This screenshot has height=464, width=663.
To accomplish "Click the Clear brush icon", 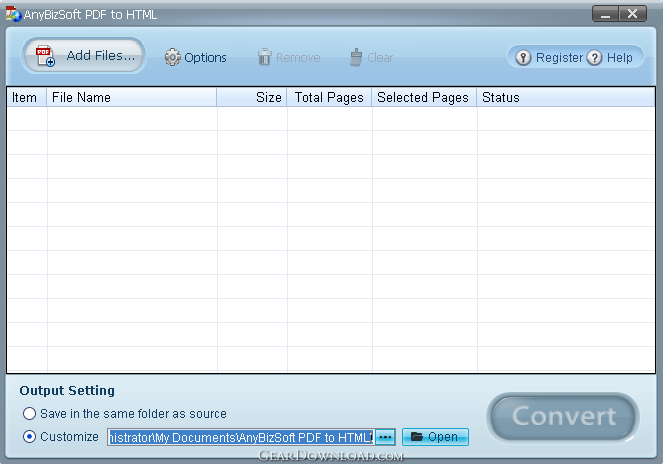I will pyautogui.click(x=356, y=57).
